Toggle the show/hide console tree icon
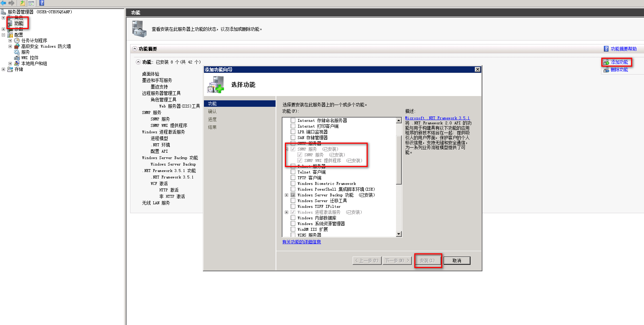This screenshot has width=644, height=325. pos(31,3)
